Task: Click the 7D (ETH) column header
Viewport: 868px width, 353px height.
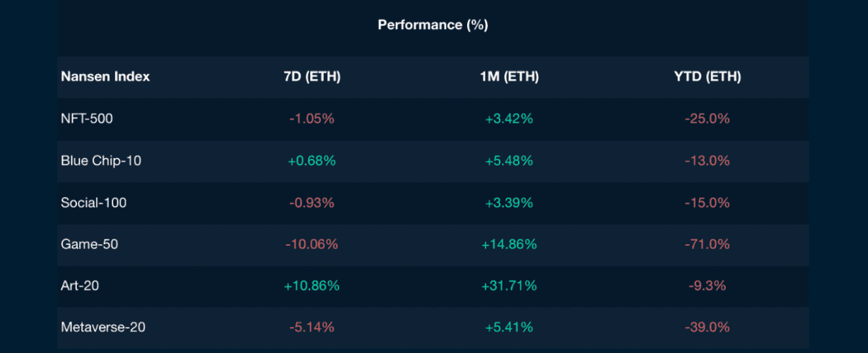Action: (x=312, y=77)
